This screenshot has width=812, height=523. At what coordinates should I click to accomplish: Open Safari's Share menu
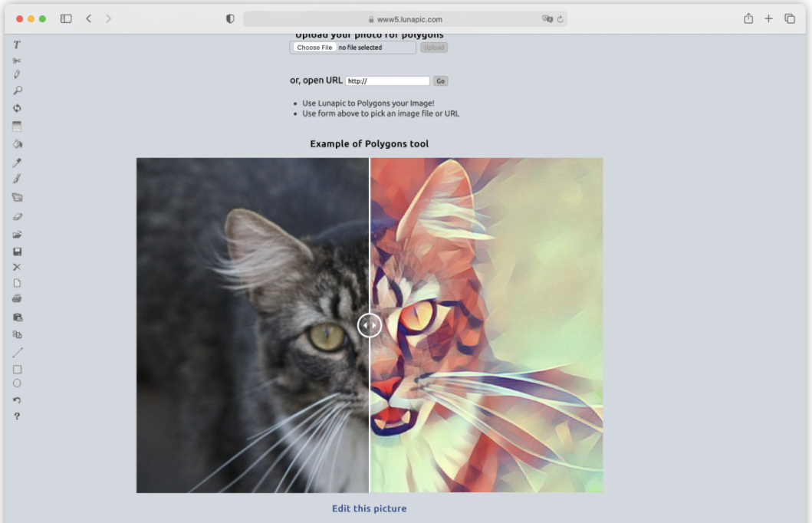pyautogui.click(x=748, y=19)
